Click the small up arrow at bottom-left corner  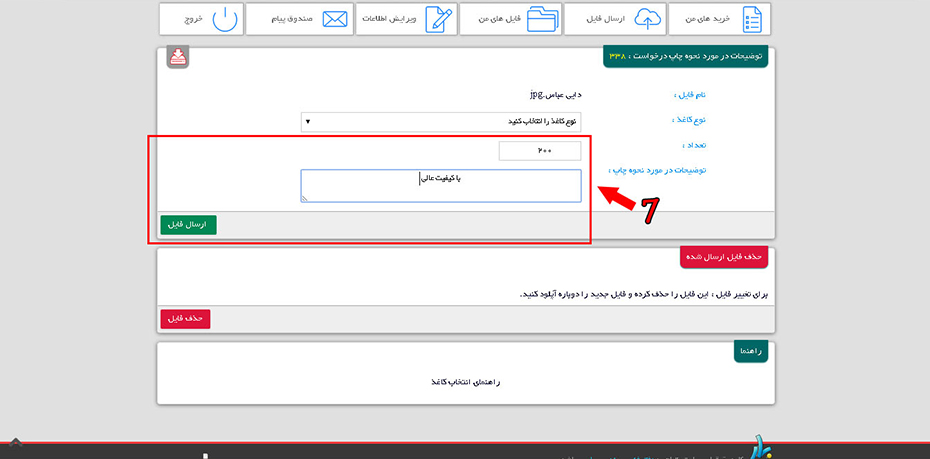click(x=16, y=442)
